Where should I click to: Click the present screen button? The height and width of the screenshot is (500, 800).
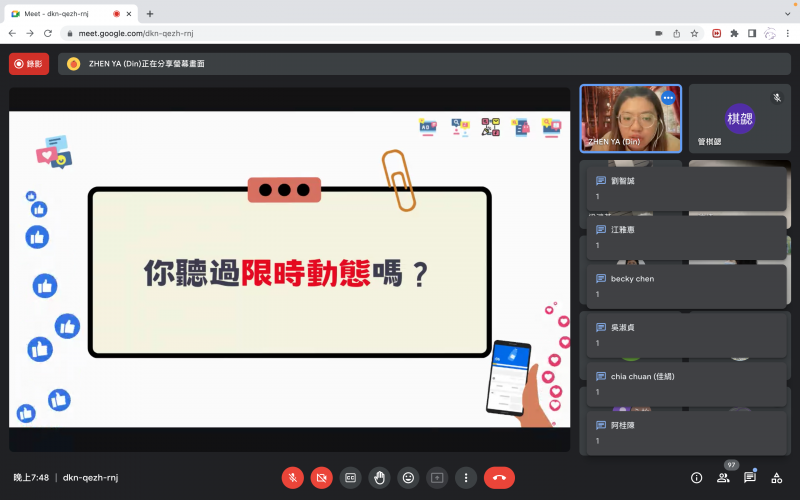tap(437, 478)
